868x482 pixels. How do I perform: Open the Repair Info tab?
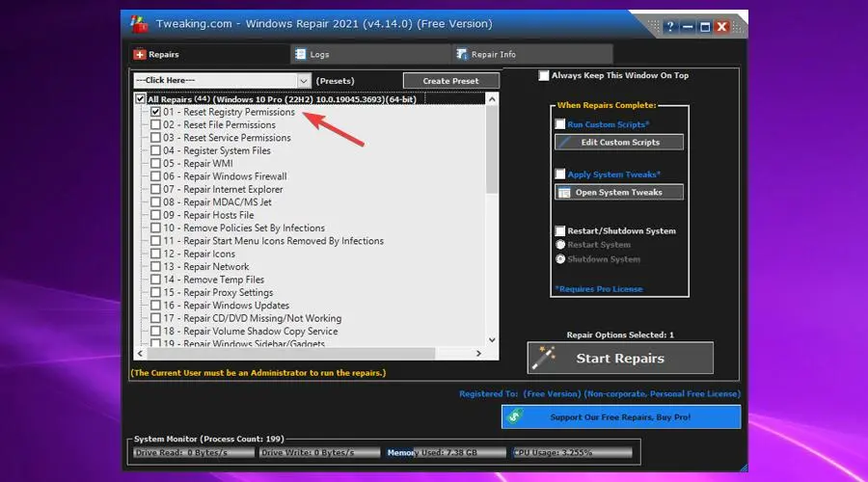(532, 54)
